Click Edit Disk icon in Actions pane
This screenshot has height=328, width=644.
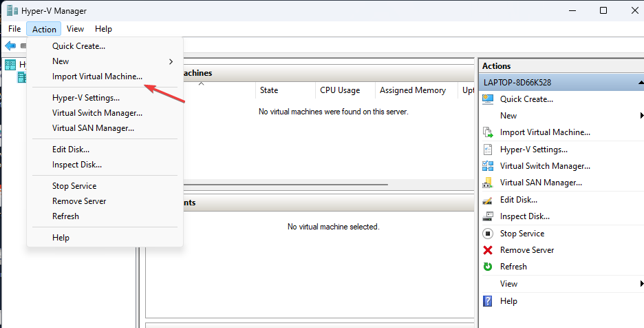[488, 200]
